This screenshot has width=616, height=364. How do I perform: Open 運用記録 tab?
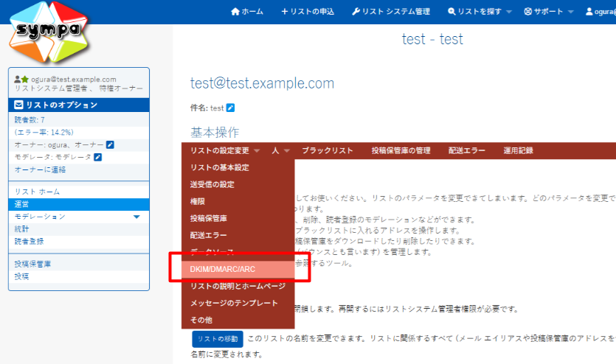pyautogui.click(x=518, y=150)
